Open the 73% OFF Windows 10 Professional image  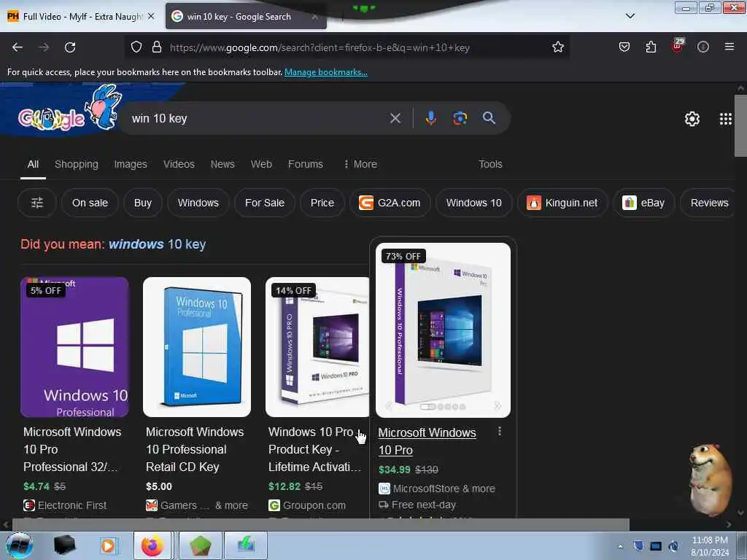coord(443,330)
